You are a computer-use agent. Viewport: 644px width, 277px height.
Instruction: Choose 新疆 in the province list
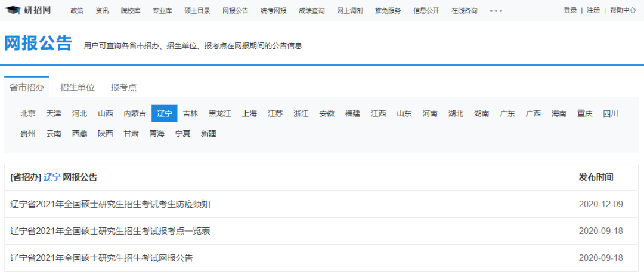(x=208, y=134)
